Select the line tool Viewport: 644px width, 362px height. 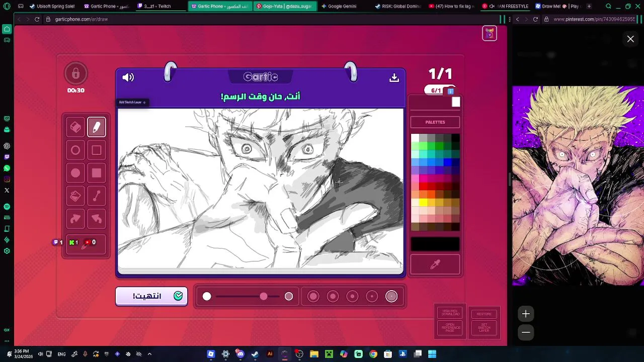[97, 196]
